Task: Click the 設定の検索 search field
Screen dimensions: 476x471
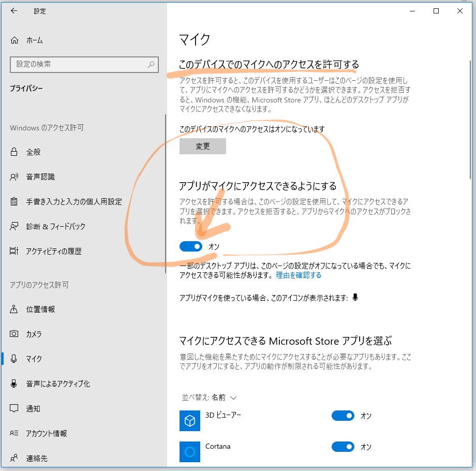Action: (x=84, y=64)
